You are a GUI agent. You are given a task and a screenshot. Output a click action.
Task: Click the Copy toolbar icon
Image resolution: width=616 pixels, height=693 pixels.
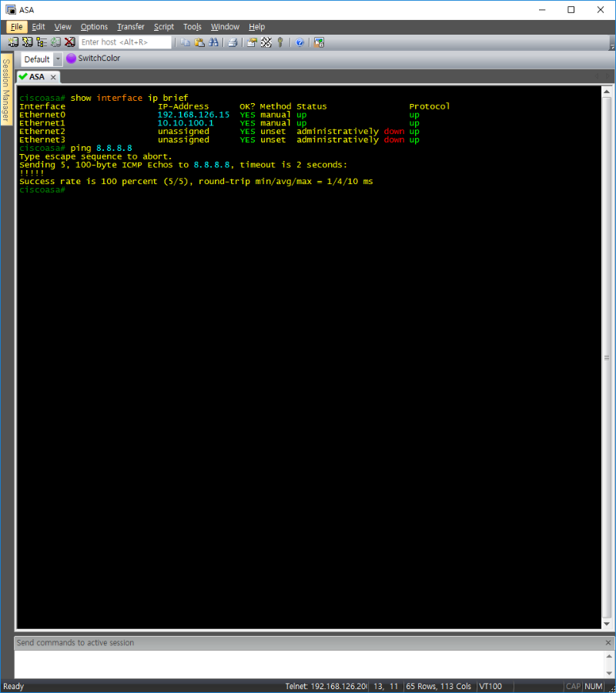tap(186, 42)
